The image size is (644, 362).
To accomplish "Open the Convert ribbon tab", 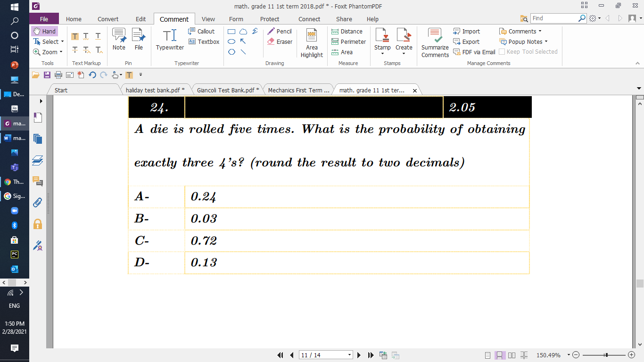I will (108, 19).
